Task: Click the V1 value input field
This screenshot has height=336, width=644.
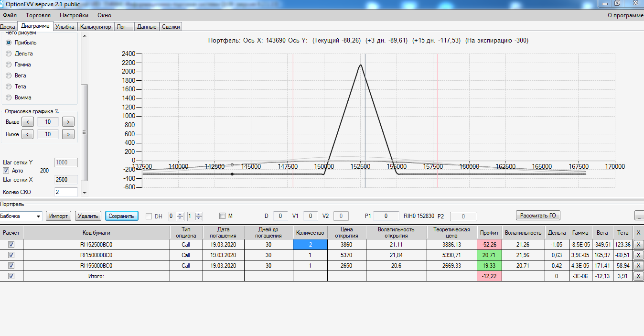Action: [x=311, y=216]
